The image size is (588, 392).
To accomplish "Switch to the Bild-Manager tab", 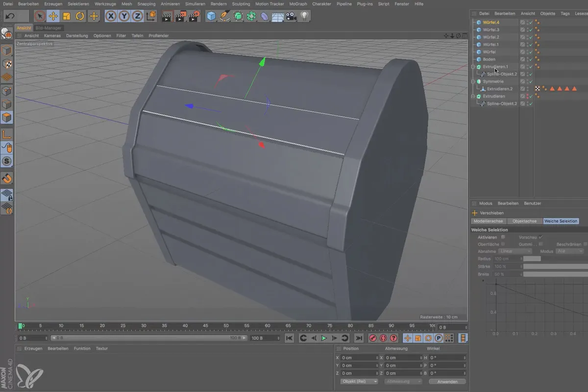I will [48, 28].
